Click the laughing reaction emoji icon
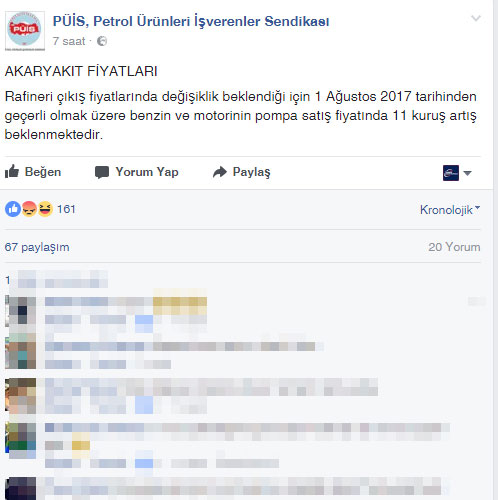Screen dimensions: 498x500 click(45, 209)
